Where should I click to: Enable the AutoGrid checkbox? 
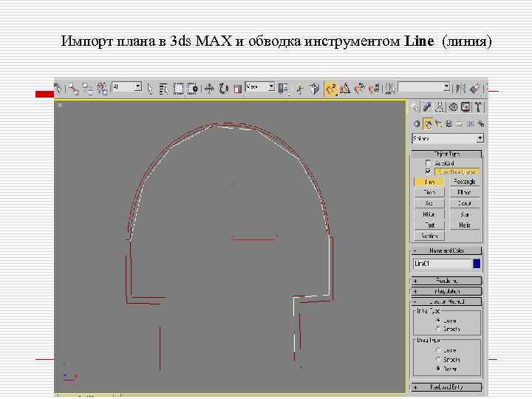tap(428, 163)
